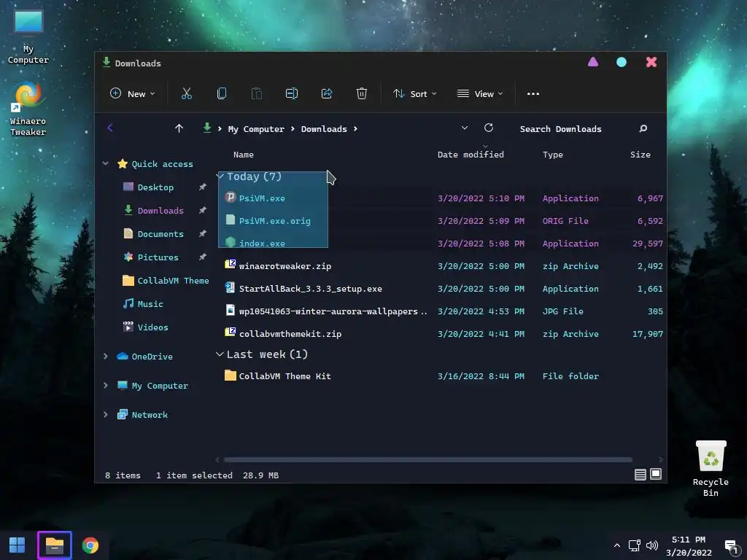
Task: Sort by Date modified column header
Action: (471, 155)
